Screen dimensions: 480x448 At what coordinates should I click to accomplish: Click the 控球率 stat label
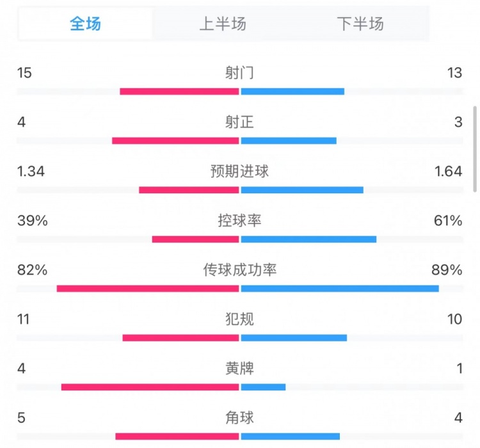[x=240, y=221]
